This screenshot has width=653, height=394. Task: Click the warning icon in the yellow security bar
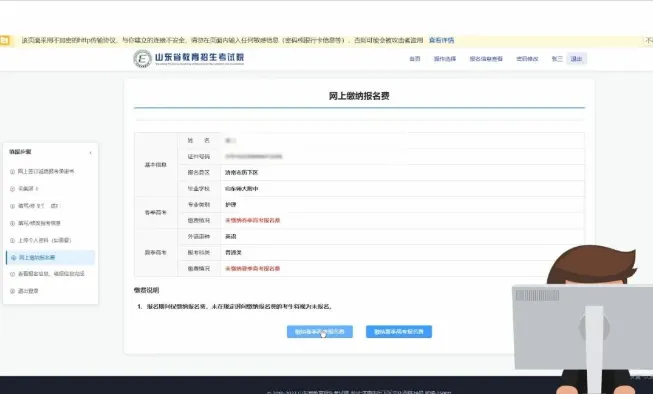(x=5, y=40)
